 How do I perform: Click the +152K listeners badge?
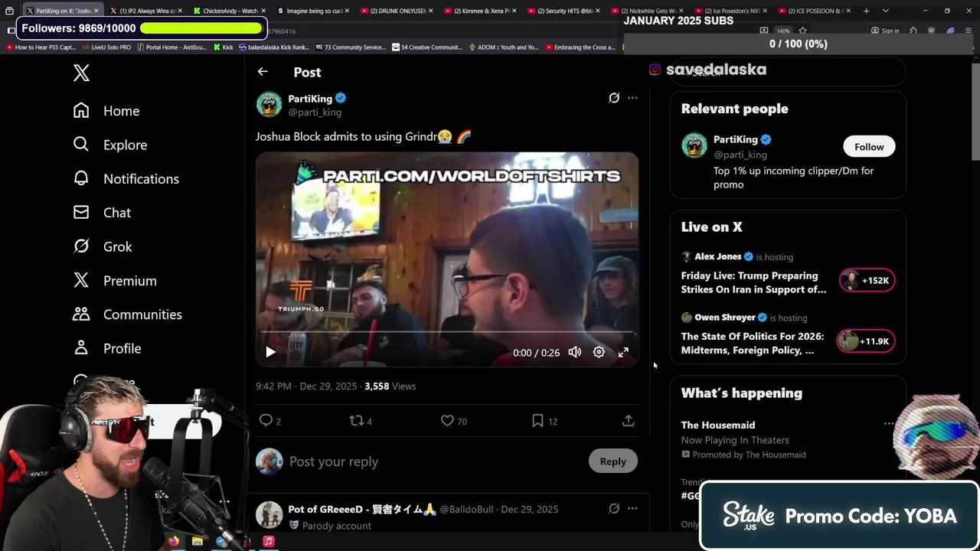click(x=867, y=280)
